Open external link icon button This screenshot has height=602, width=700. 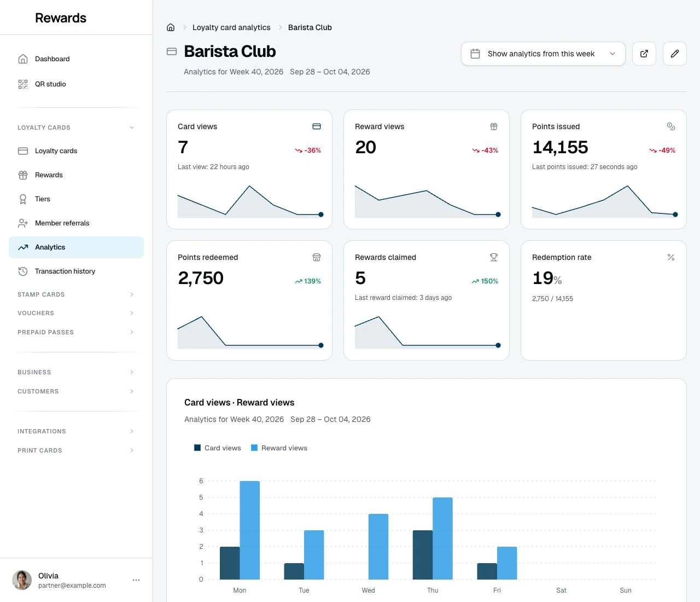644,54
